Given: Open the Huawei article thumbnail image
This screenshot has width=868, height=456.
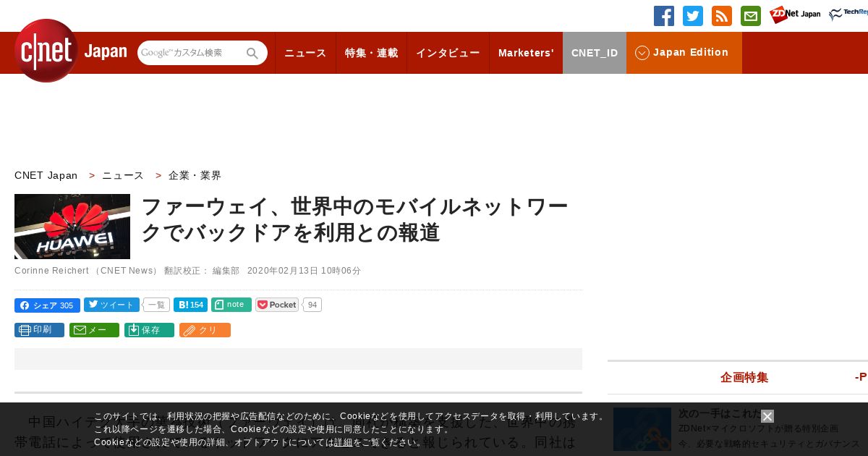Looking at the screenshot, I should [x=72, y=227].
